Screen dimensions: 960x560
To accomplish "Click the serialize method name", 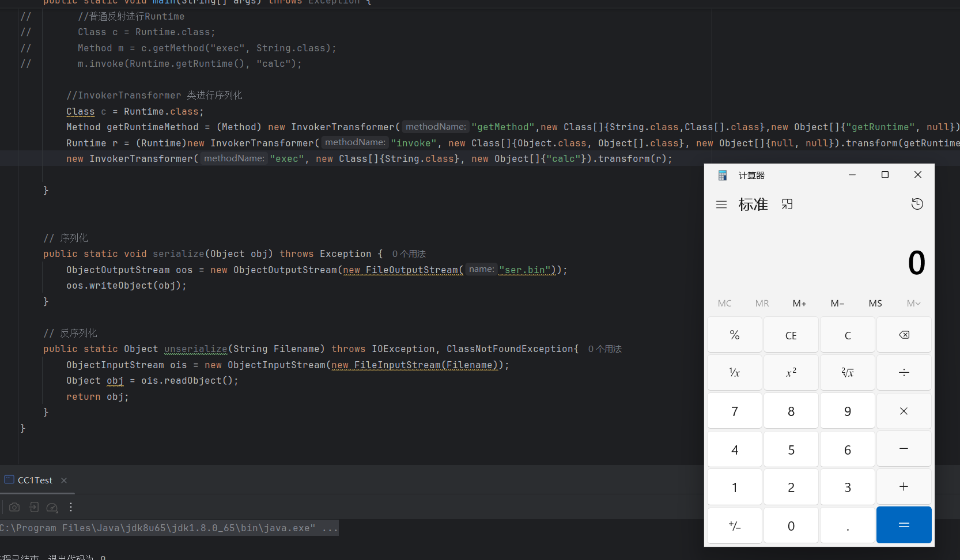I will (x=179, y=254).
